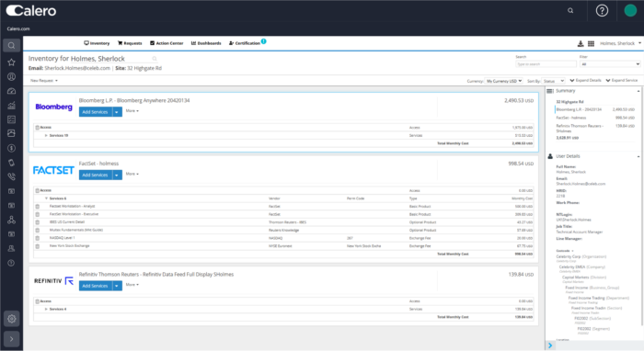644x351 pixels.
Task: Open the New Request dropdown
Action: pos(44,80)
